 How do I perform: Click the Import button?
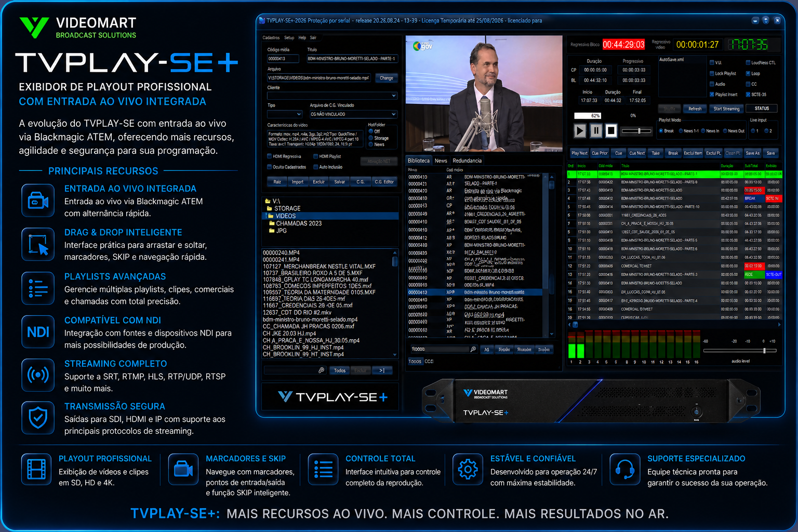point(298,182)
